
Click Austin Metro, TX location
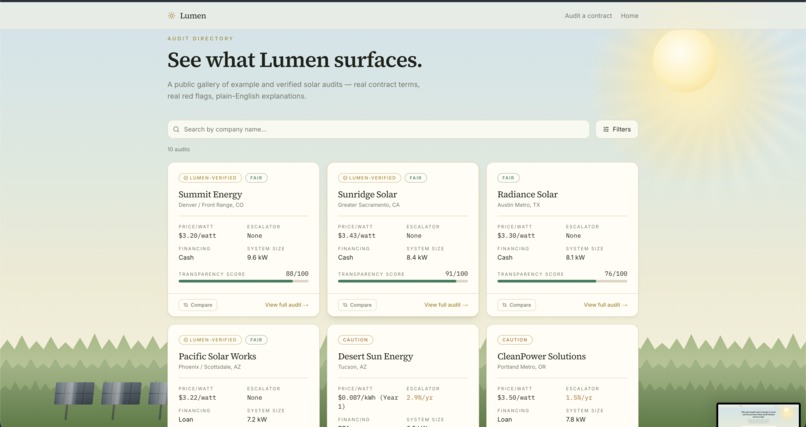(x=519, y=205)
